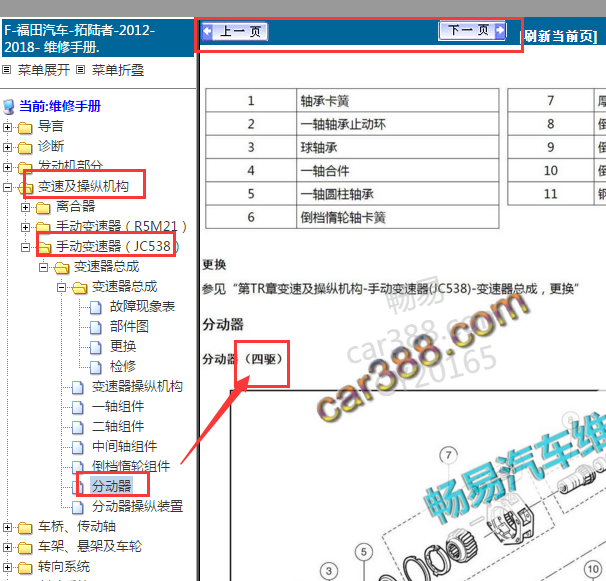Click the 倒档惰轮轴卡簧 table cell
606x581 pixels.
[398, 217]
